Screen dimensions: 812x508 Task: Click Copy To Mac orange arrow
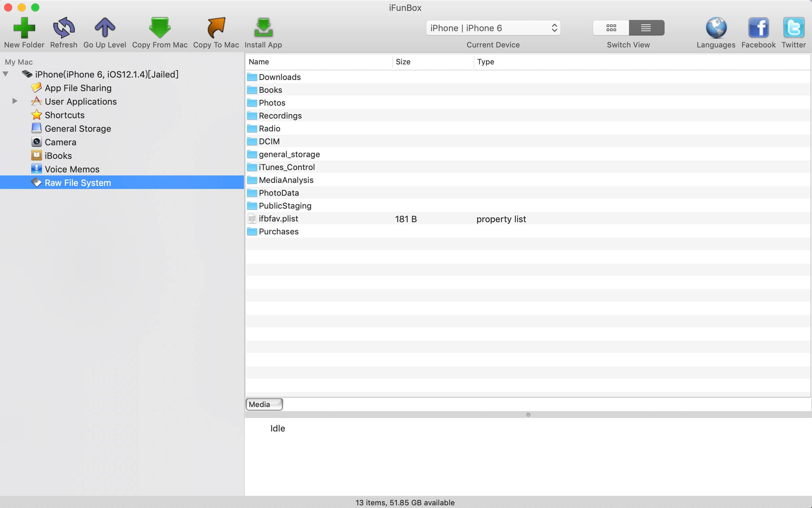coord(216,27)
